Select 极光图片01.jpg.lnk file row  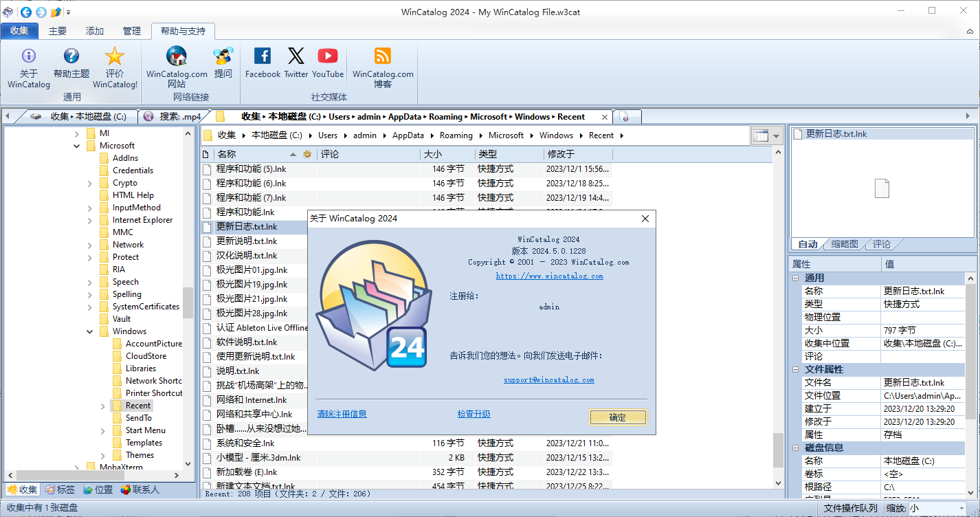[x=254, y=269]
